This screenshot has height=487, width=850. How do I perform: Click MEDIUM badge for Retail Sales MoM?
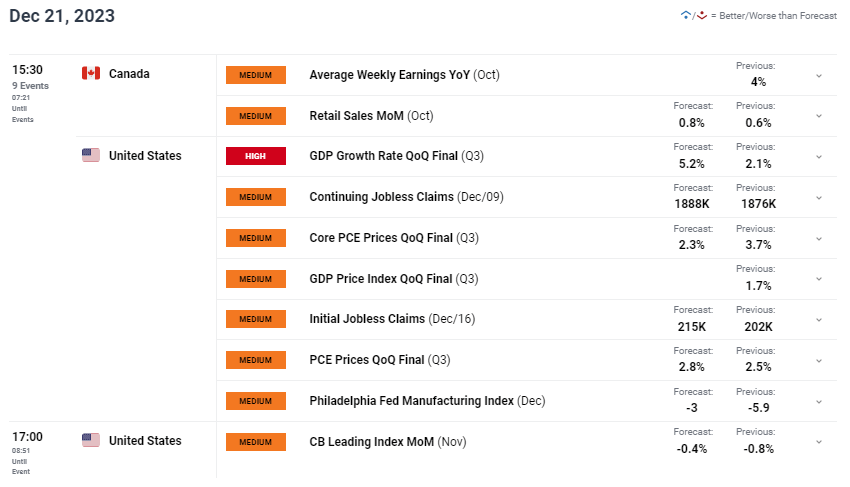click(256, 116)
